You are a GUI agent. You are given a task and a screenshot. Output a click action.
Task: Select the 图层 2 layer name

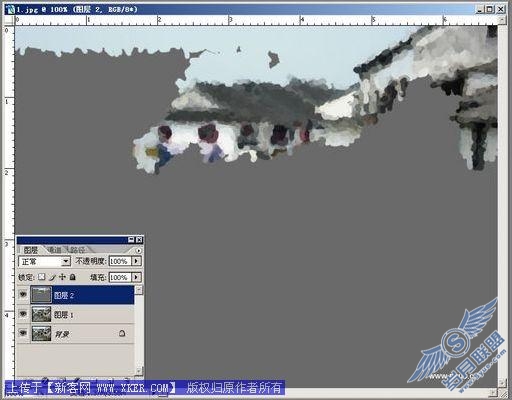pyautogui.click(x=64, y=295)
